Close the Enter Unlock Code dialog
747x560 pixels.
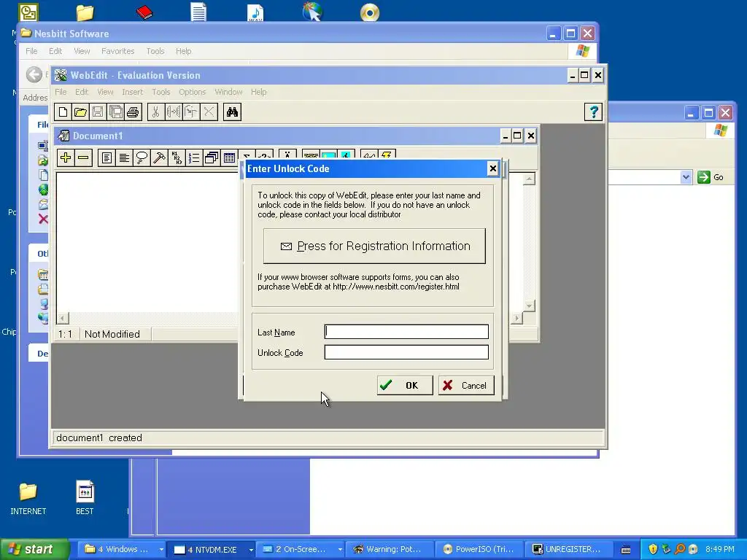pos(492,168)
